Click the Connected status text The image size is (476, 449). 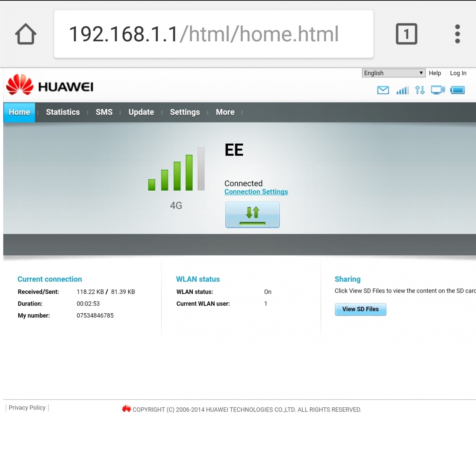[x=244, y=183]
